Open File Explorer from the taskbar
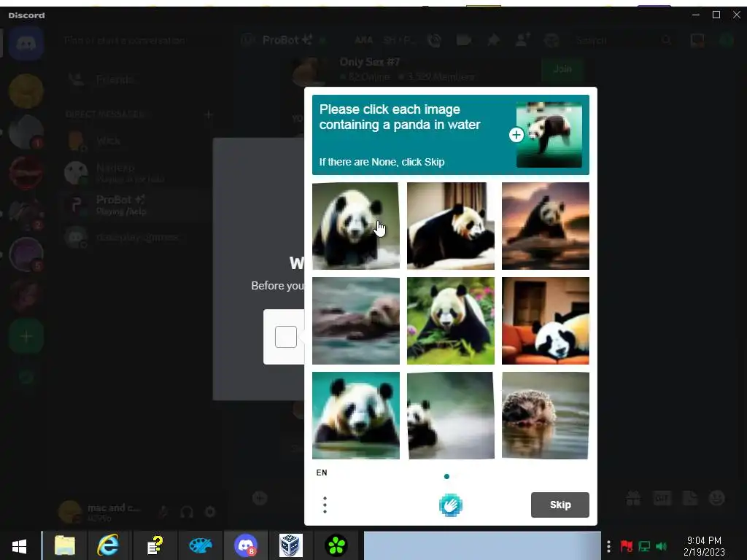This screenshot has height=560, width=747. pyautogui.click(x=64, y=545)
